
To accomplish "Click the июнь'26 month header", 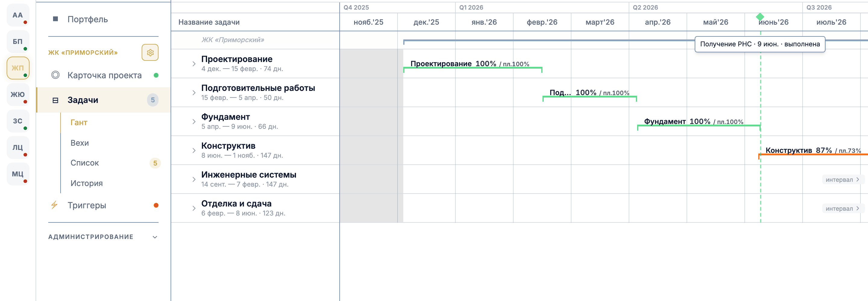I will click(x=774, y=22).
